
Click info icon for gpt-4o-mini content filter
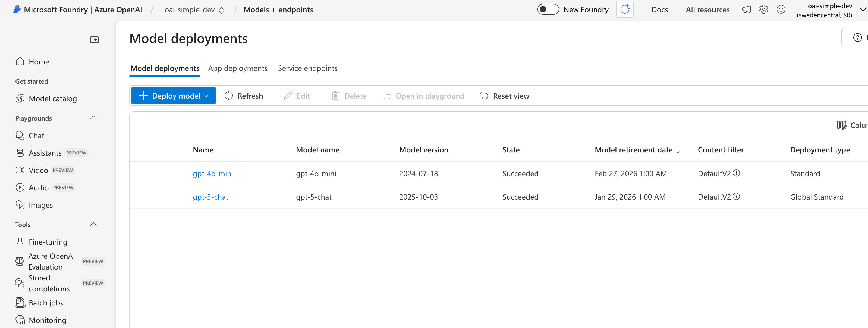point(736,173)
